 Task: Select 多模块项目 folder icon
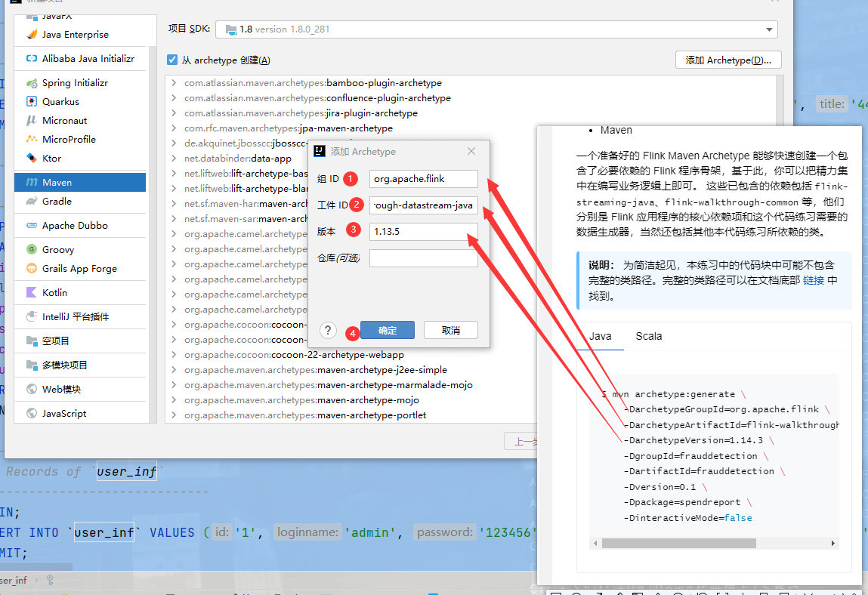pyautogui.click(x=32, y=365)
